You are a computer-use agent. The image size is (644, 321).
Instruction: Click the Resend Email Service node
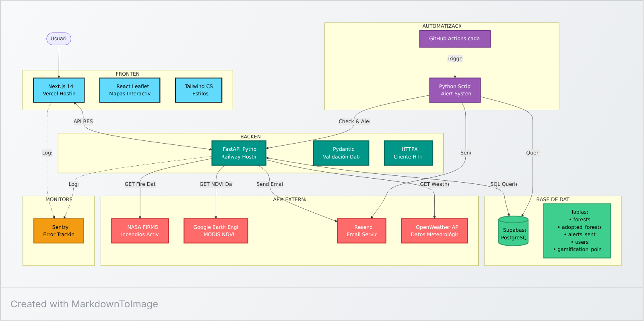coord(361,231)
